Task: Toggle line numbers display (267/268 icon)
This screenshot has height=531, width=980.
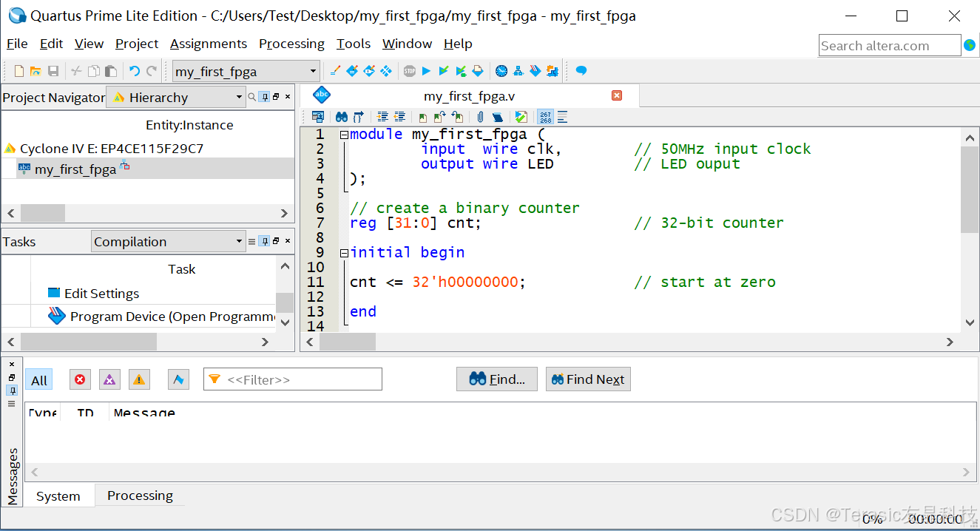Action: click(545, 117)
